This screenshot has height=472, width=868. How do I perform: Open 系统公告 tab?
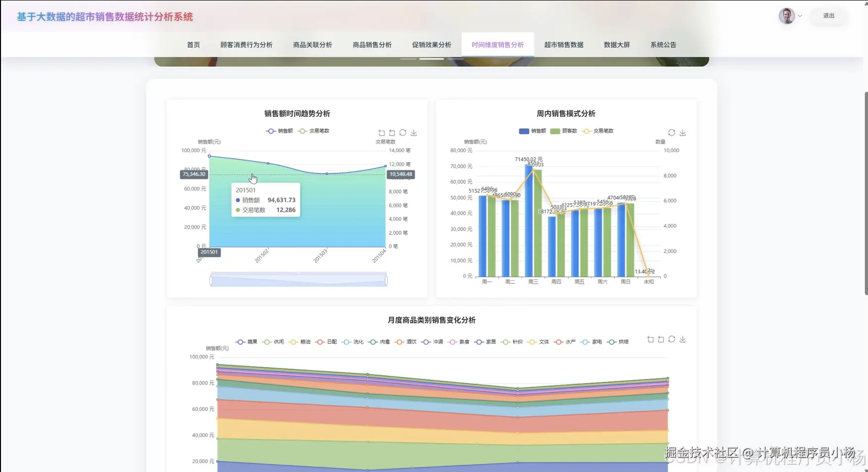click(663, 45)
